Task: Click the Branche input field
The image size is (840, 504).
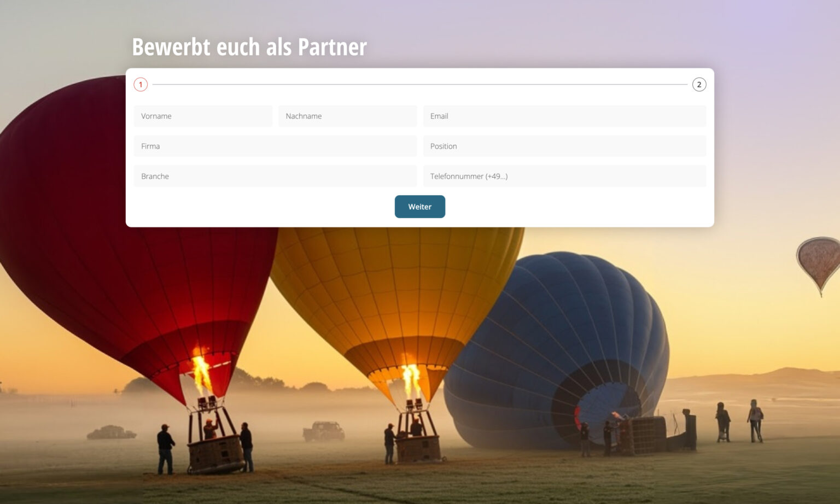Action: pyautogui.click(x=275, y=177)
